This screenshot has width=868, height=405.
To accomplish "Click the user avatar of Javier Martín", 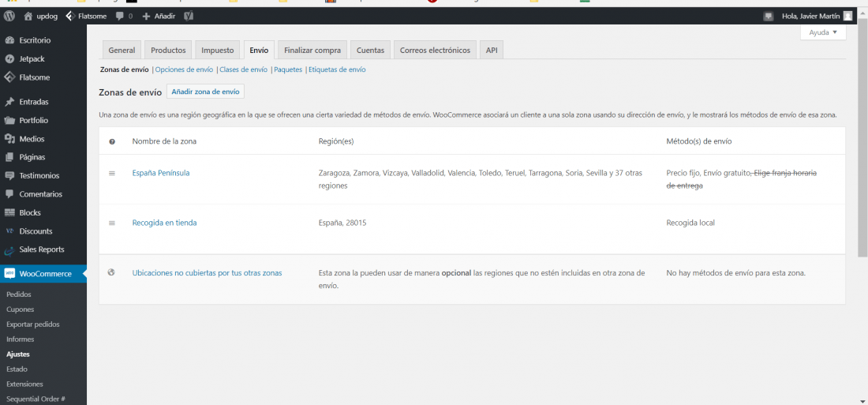I will 847,16.
